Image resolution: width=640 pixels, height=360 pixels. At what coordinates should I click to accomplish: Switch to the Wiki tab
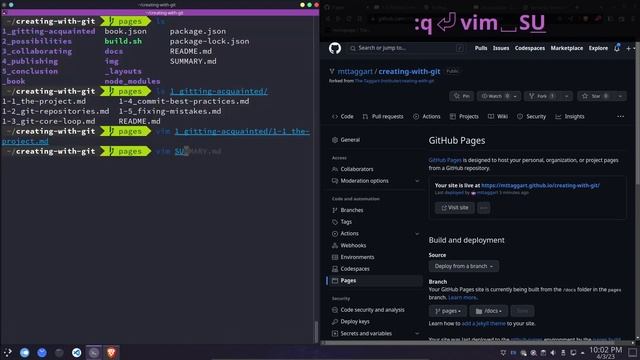(498, 117)
